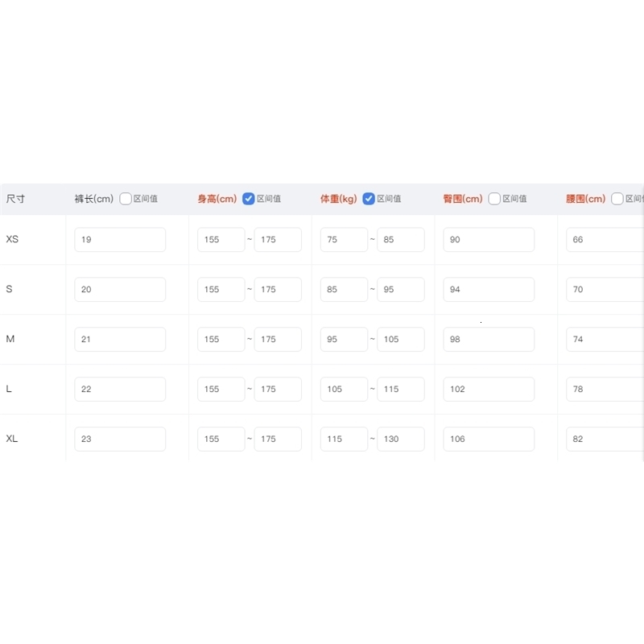Click L row weight minimum field 105

[344, 390]
